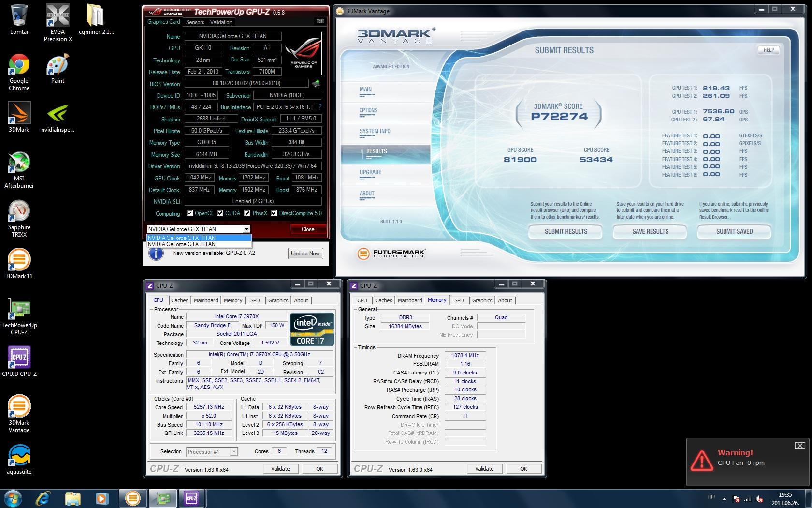Screen dimensions: 812x508
Task: Open the cgminer folder on the desktop
Action: pos(96,19)
